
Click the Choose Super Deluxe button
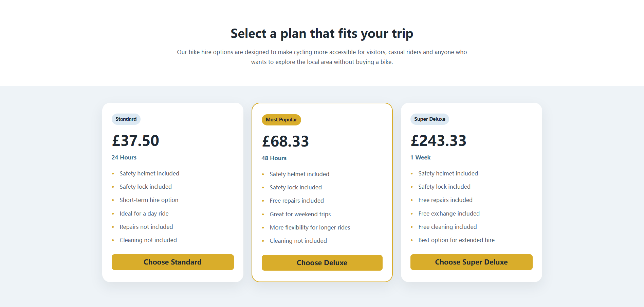(471, 262)
